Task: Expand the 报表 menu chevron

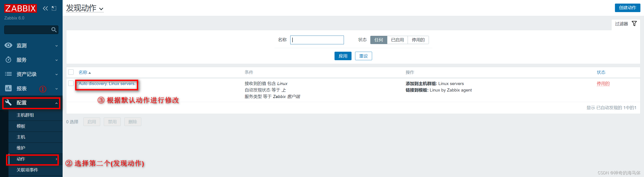Action: click(x=57, y=89)
